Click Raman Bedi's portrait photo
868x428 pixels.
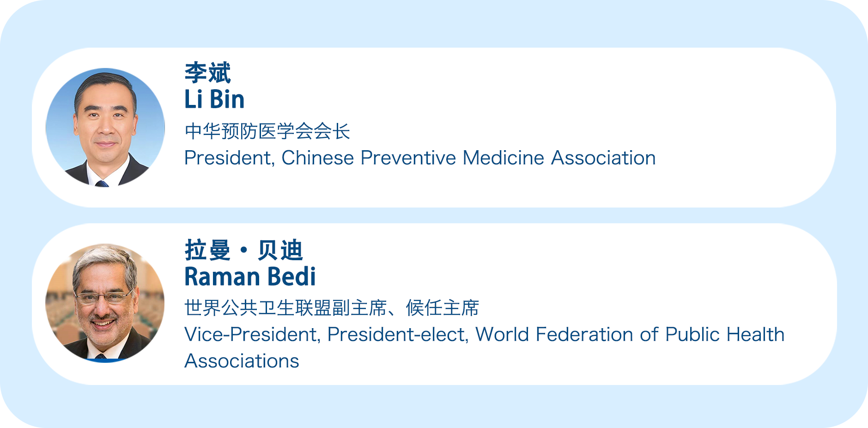pos(105,303)
